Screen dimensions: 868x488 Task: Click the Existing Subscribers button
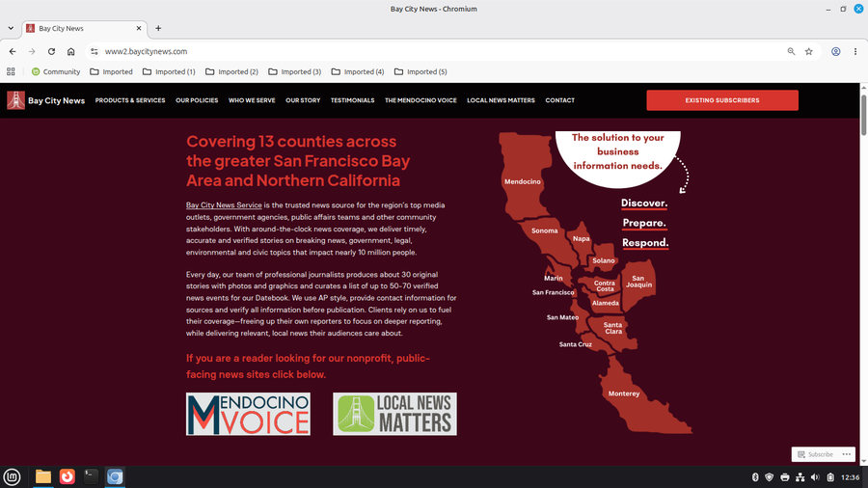722,100
